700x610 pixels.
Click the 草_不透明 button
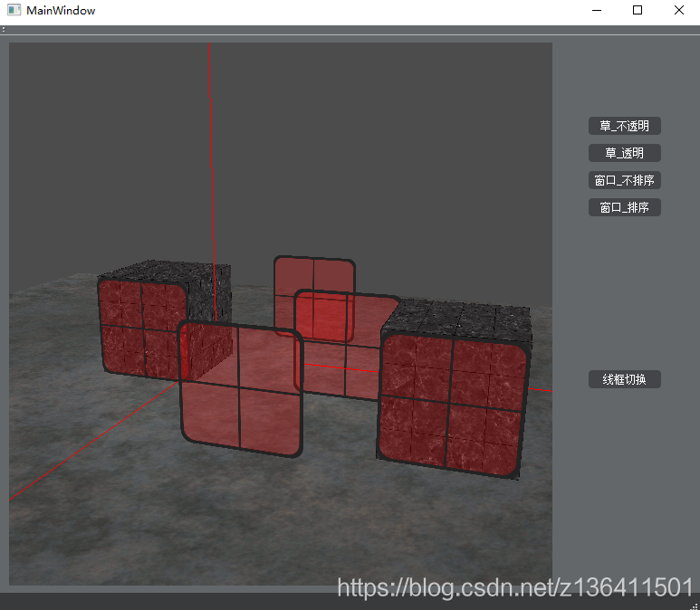point(624,126)
